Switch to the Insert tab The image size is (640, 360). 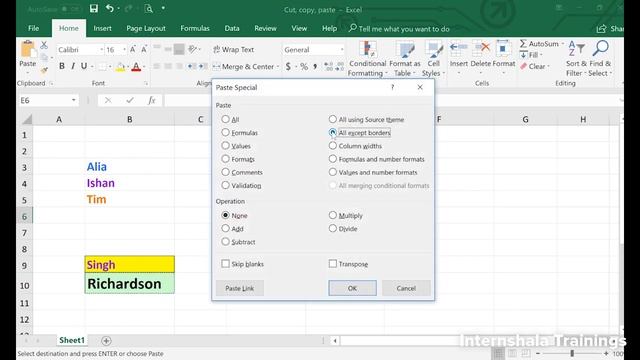click(x=102, y=28)
